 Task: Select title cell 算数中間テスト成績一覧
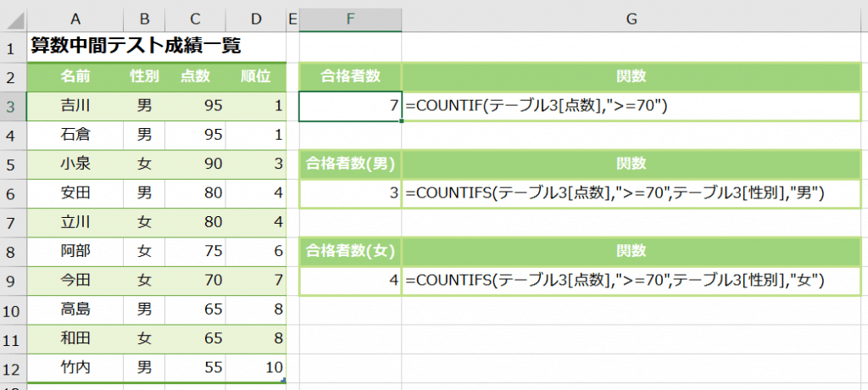click(136, 47)
